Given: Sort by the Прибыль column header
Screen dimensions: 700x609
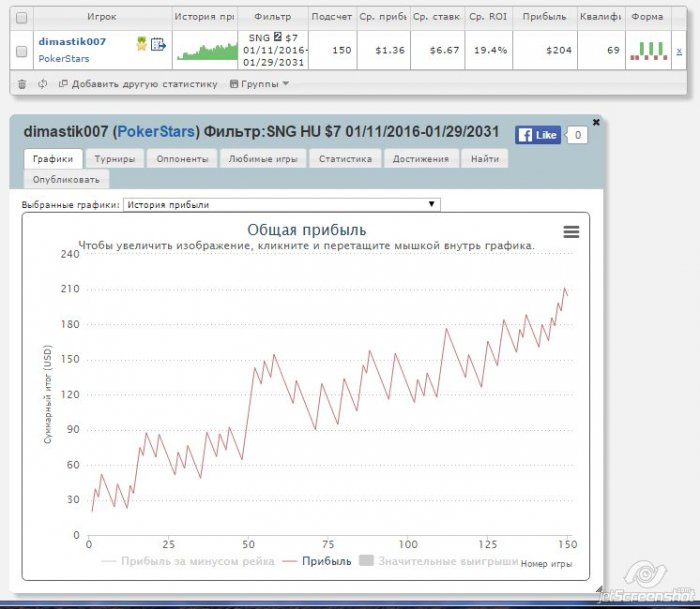Looking at the screenshot, I should click(545, 17).
